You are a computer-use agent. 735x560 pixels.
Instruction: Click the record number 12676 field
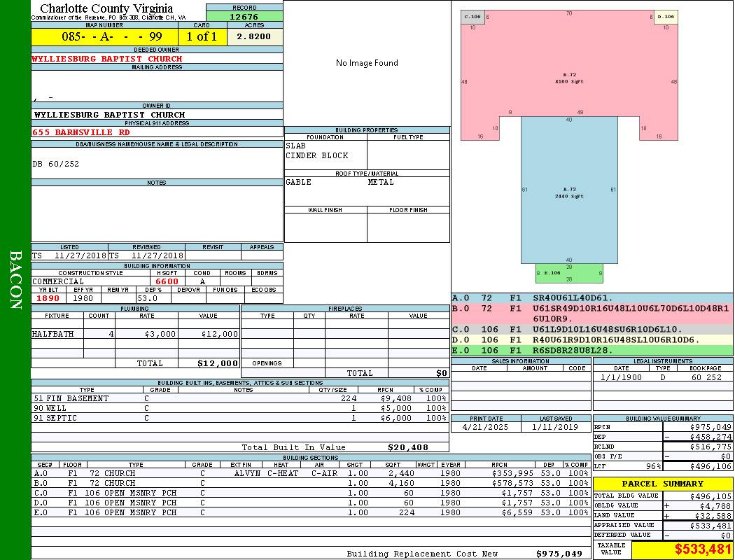click(244, 16)
